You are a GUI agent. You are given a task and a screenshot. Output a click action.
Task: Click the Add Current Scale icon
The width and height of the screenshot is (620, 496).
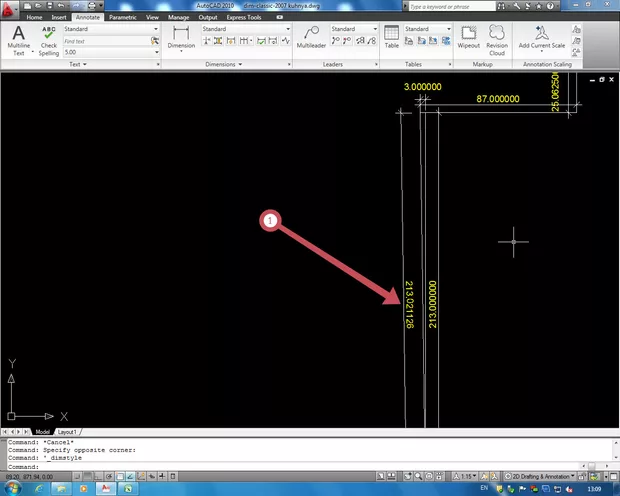point(540,37)
